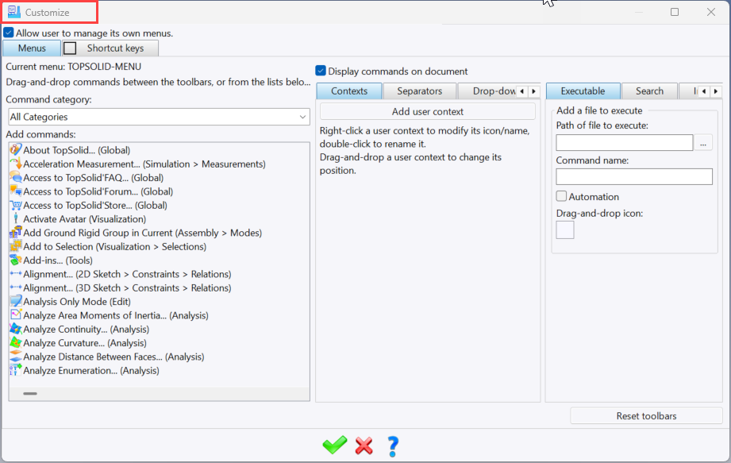Click the Analyze Distance Between Faces icon
The image size is (731, 463).
click(16, 356)
